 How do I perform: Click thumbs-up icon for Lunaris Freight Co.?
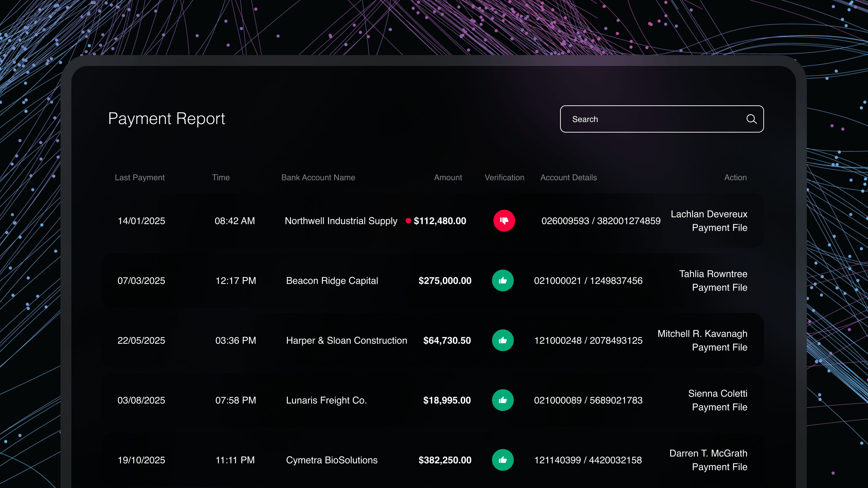point(503,400)
